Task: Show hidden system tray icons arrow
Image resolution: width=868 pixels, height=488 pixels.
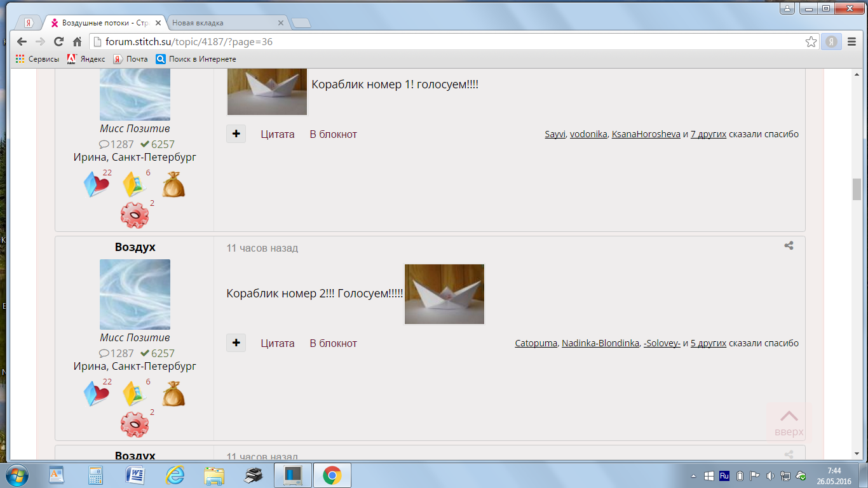Action: pyautogui.click(x=693, y=475)
